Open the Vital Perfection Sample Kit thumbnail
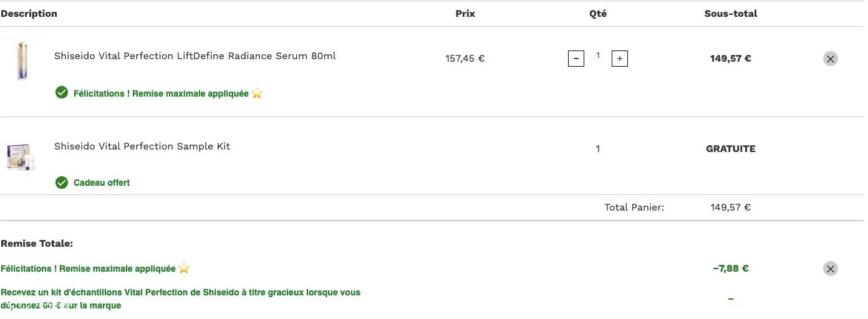Screen dimensions: 868x319 [22, 156]
